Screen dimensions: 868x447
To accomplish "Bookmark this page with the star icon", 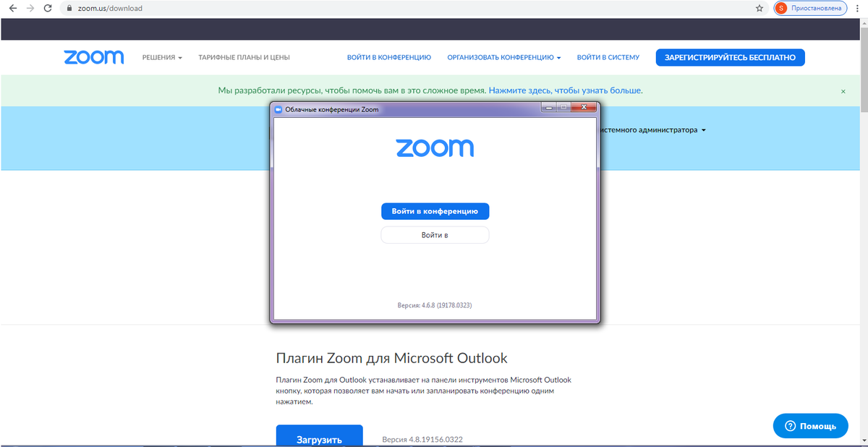I will (x=759, y=9).
